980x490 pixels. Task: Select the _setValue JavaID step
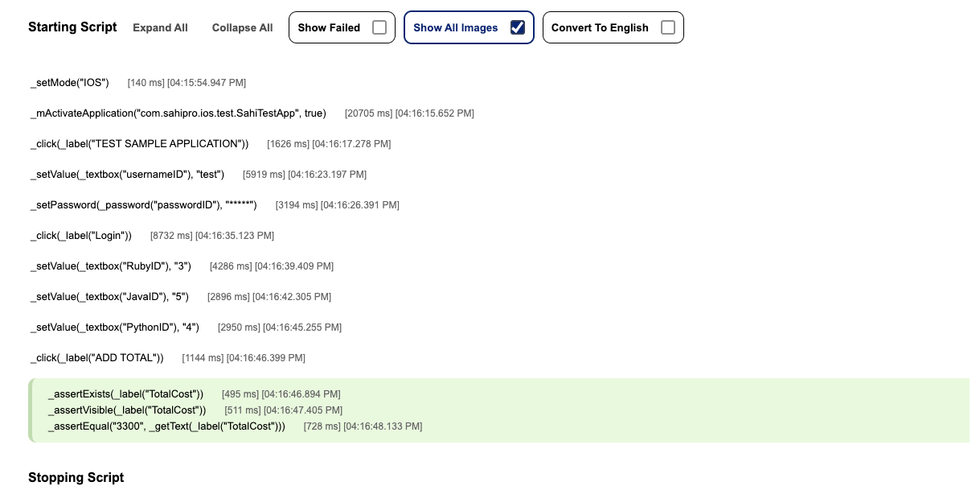pos(109,297)
